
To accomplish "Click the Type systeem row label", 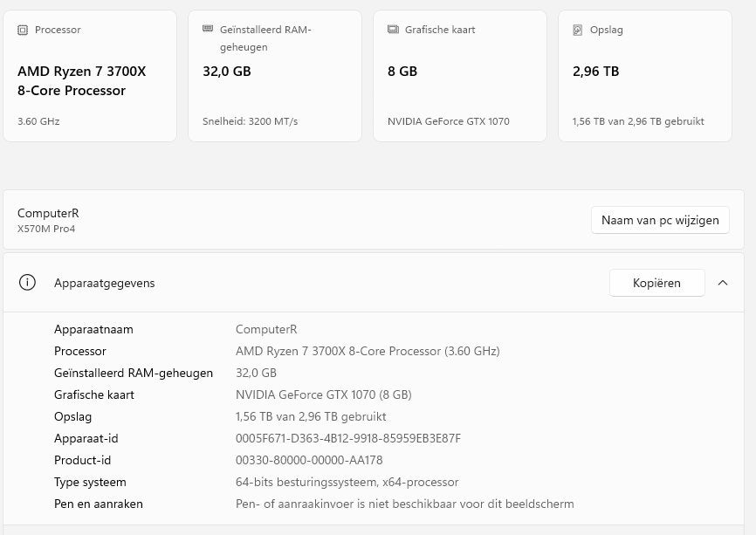I will point(90,482).
